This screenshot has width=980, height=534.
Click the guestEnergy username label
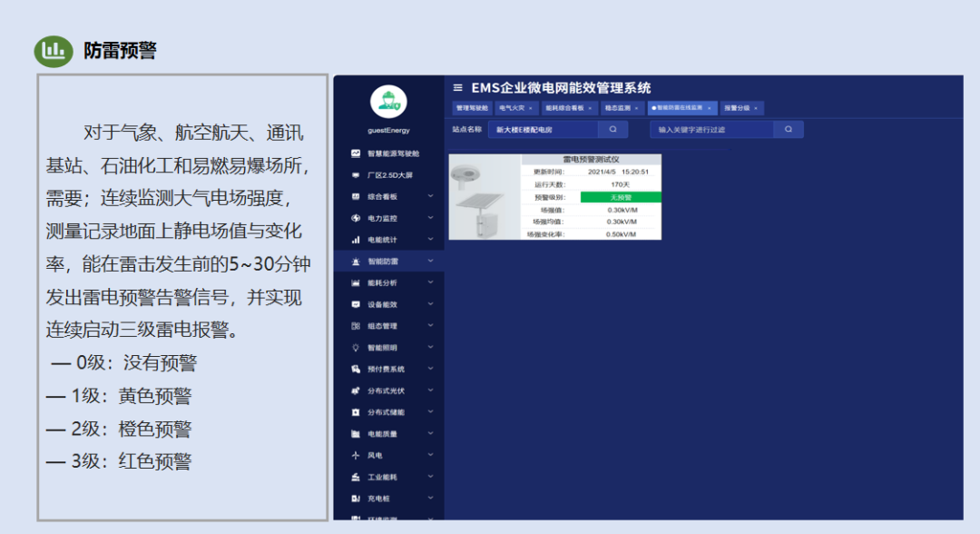pos(388,130)
